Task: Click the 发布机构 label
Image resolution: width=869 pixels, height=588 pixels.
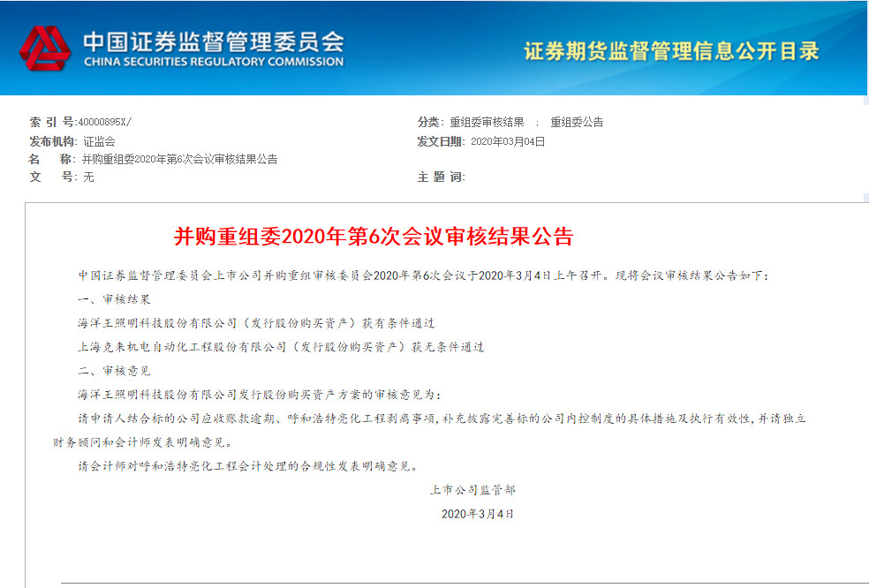Action: (x=53, y=141)
